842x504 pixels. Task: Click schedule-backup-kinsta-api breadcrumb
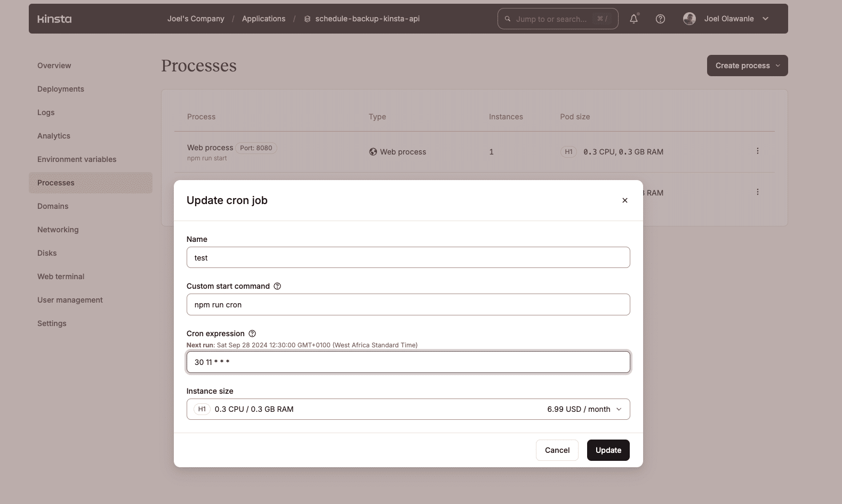click(x=367, y=19)
